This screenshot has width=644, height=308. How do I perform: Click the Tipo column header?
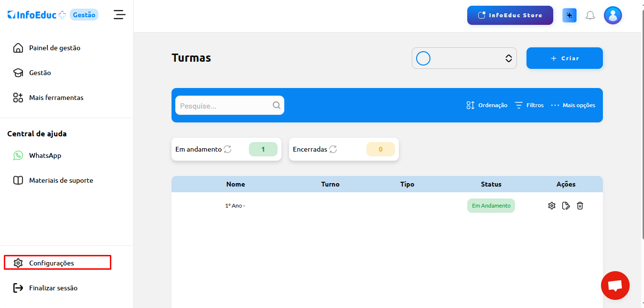tap(408, 184)
